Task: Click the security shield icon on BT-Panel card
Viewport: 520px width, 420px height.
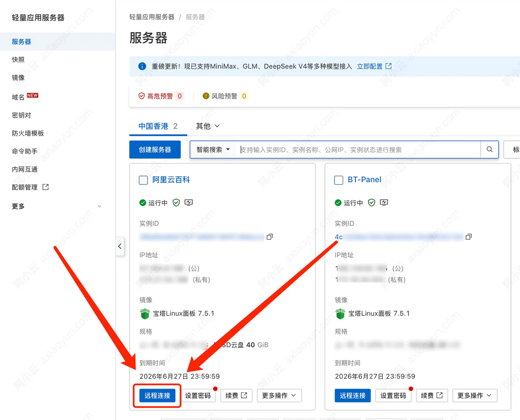Action: point(371,202)
